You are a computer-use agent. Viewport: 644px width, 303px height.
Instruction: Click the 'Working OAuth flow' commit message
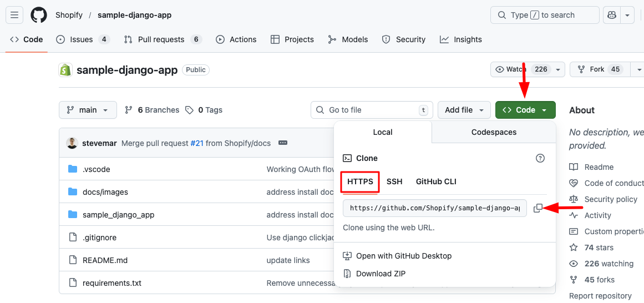[x=300, y=169]
